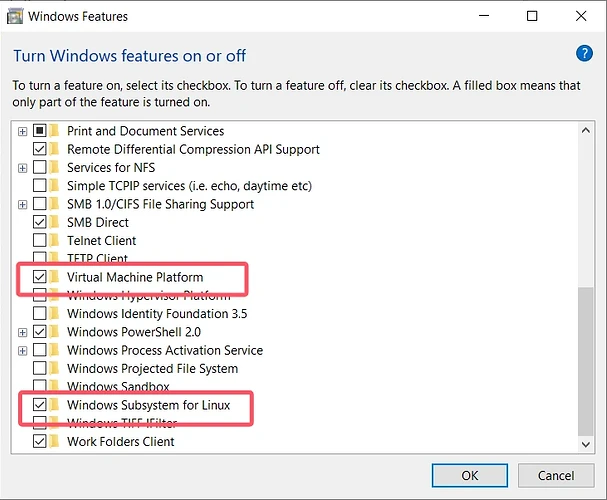This screenshot has height=500, width=607.
Task: Click the blue help question mark icon
Action: (585, 54)
